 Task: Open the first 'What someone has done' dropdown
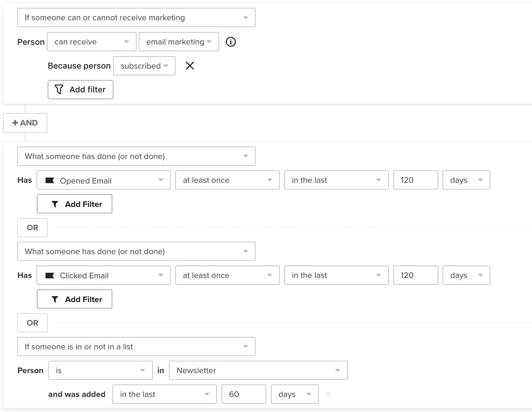(x=136, y=156)
